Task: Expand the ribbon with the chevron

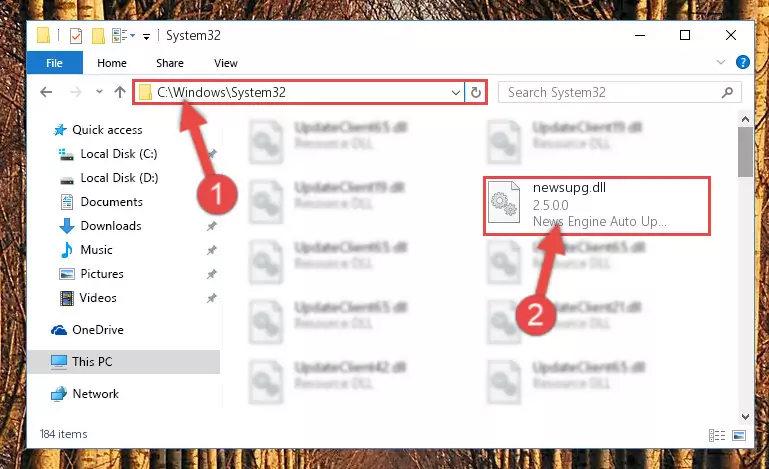Action: [x=720, y=62]
